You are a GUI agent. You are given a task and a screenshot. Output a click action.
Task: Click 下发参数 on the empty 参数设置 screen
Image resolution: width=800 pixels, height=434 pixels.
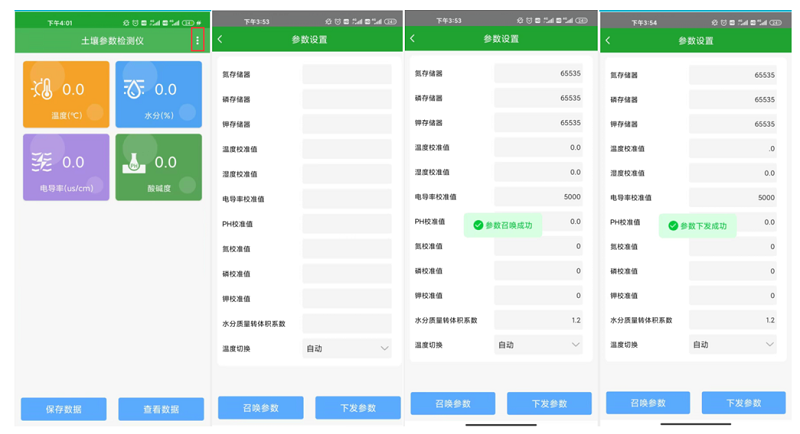[x=358, y=407]
